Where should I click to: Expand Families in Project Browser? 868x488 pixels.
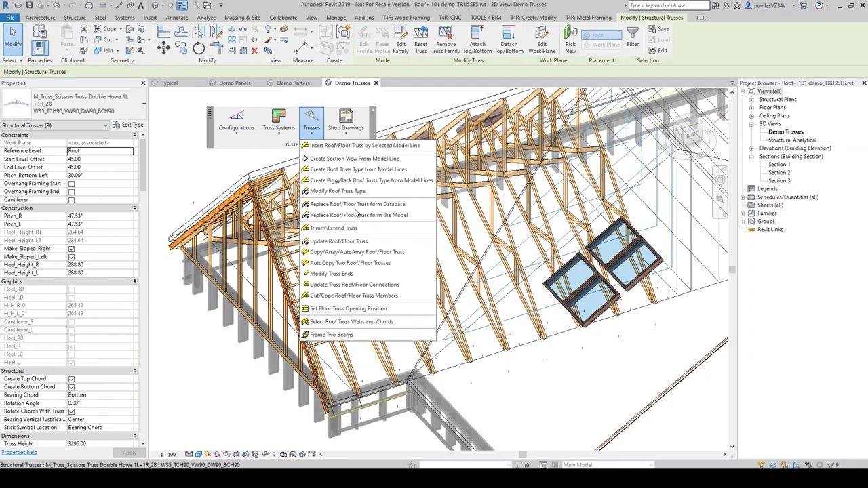click(x=743, y=213)
